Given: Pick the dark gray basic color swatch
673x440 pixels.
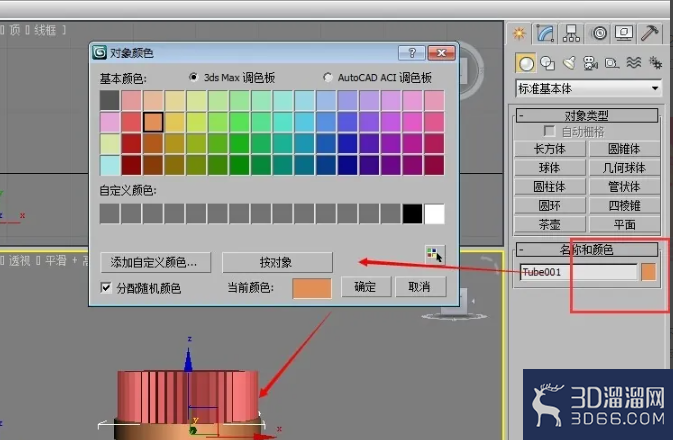Looking at the screenshot, I should (110, 100).
